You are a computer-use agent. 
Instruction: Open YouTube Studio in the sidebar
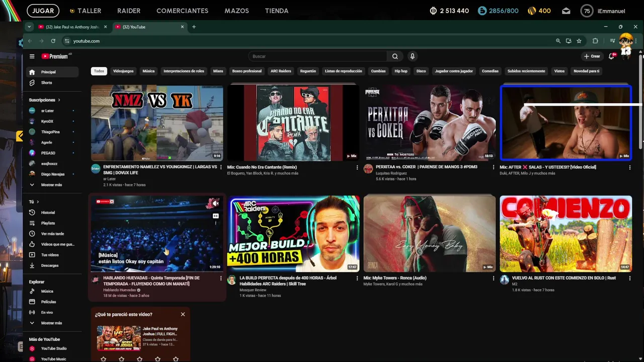(52, 348)
